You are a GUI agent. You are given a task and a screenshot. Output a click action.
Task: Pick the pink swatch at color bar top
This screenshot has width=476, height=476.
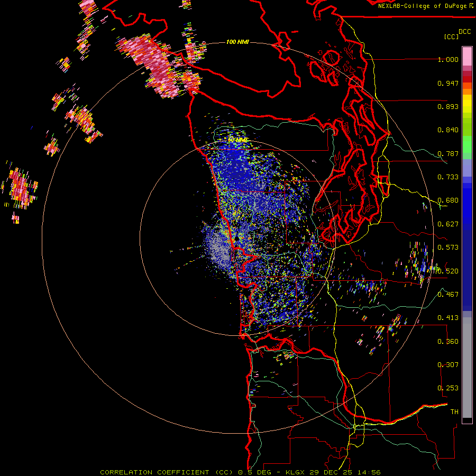[x=467, y=56]
